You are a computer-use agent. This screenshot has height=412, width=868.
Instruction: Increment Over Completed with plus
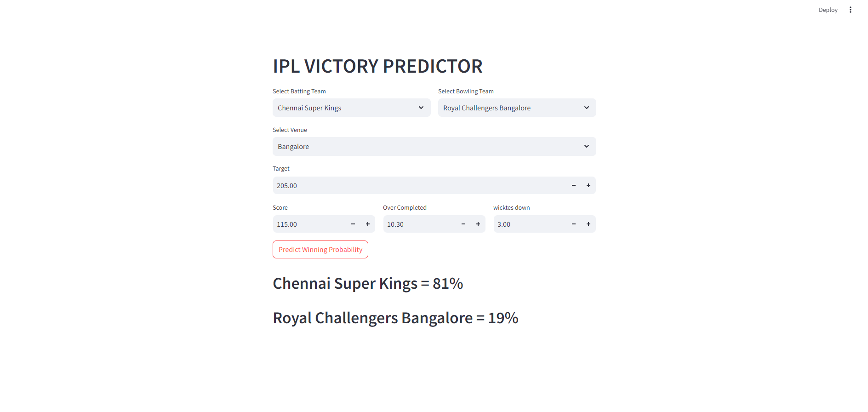coord(478,224)
